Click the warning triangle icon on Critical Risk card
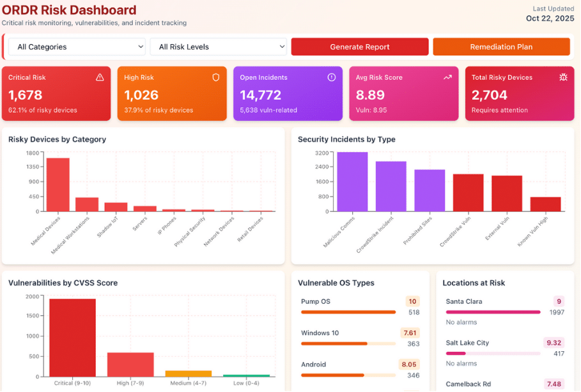 click(100, 77)
